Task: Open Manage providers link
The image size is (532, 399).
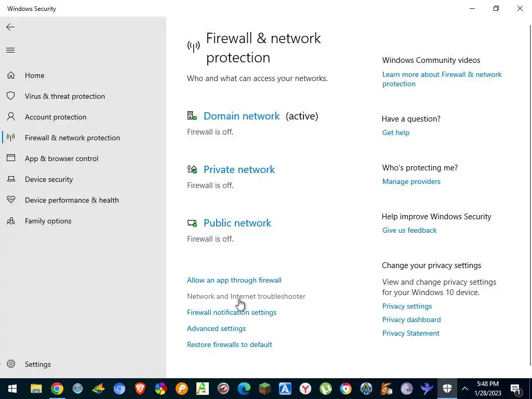Action: pyautogui.click(x=411, y=181)
